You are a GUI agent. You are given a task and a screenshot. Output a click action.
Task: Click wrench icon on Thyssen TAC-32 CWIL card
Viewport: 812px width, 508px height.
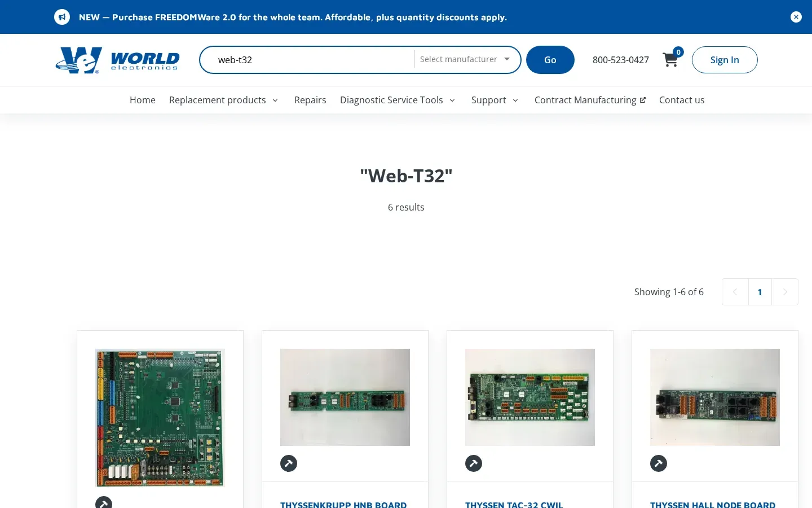point(474,463)
